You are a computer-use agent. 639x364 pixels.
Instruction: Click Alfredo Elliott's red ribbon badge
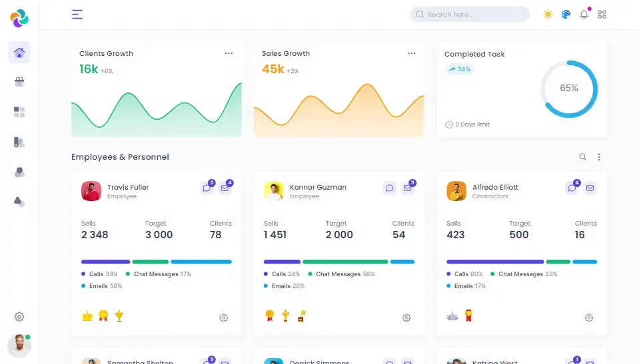point(468,316)
